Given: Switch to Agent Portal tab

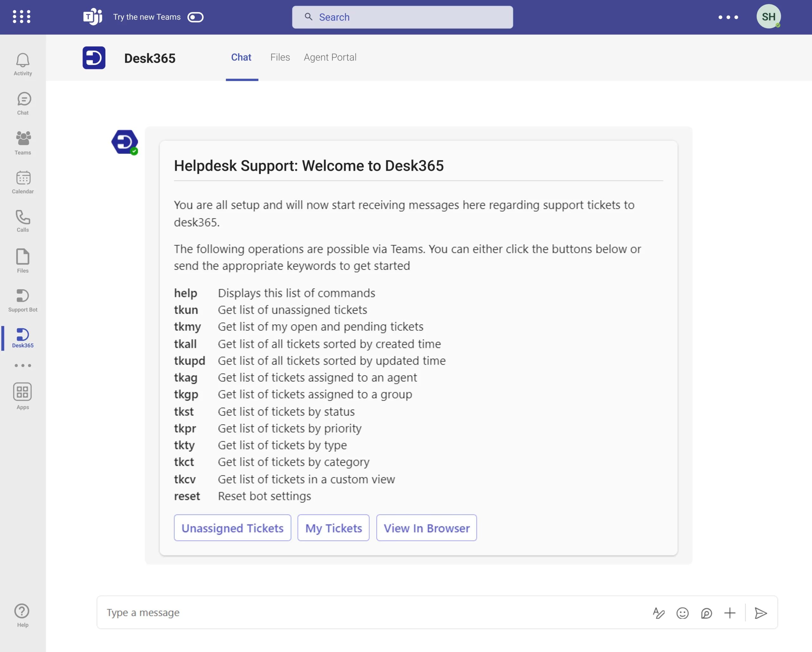Looking at the screenshot, I should (330, 57).
